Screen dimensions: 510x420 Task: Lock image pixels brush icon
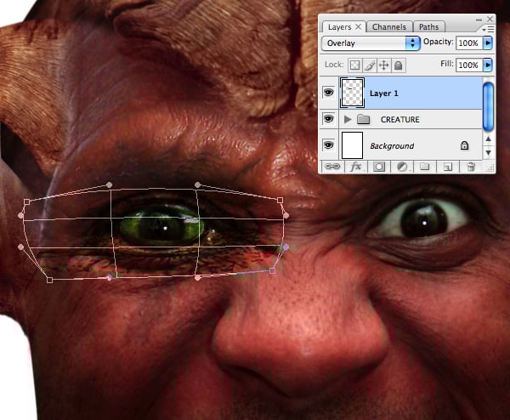click(x=369, y=65)
